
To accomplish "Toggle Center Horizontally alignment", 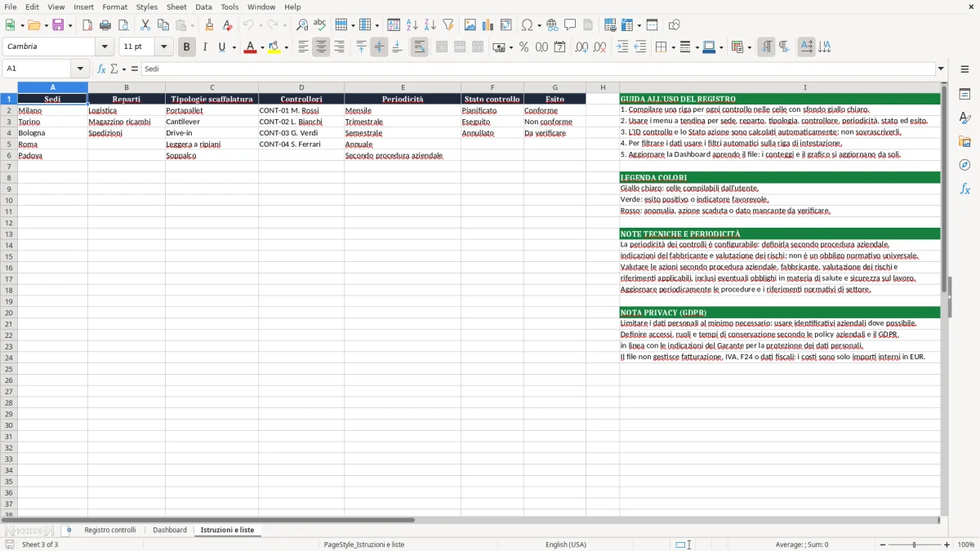I will click(321, 47).
